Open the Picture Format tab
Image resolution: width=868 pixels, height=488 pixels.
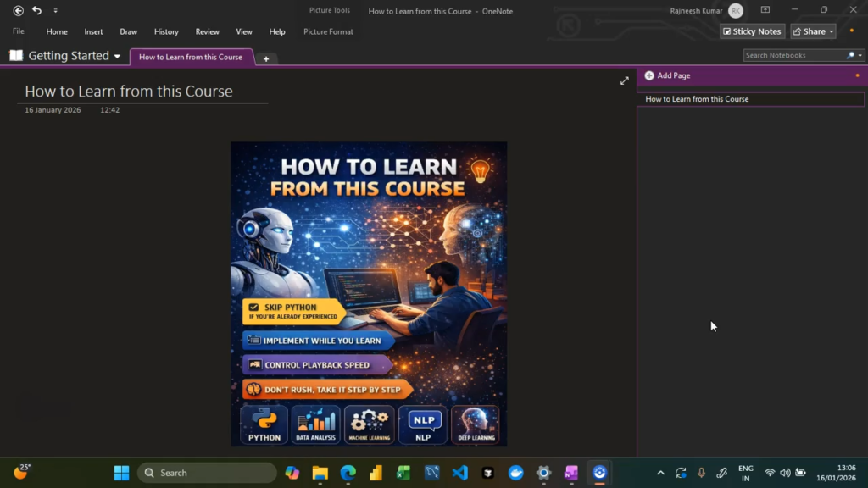(328, 31)
